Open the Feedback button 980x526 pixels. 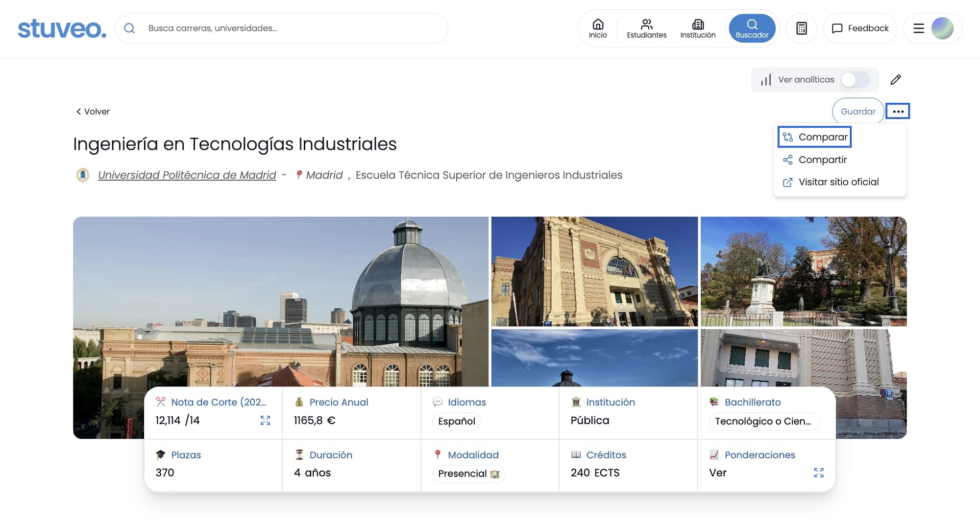point(860,28)
